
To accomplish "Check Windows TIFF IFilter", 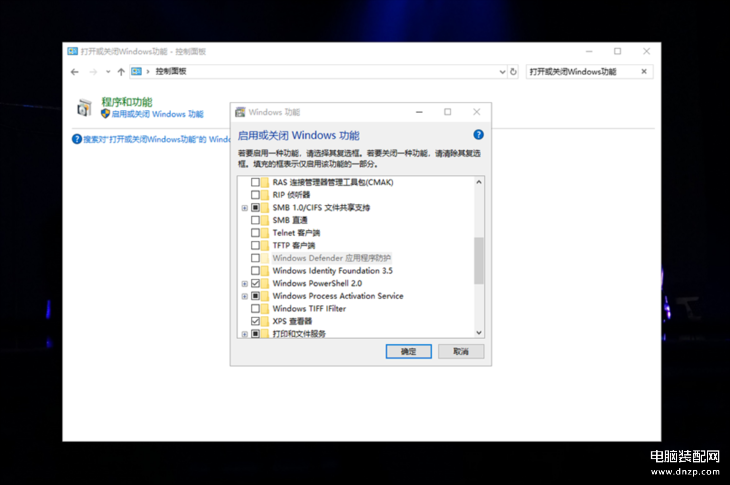I will (x=255, y=309).
